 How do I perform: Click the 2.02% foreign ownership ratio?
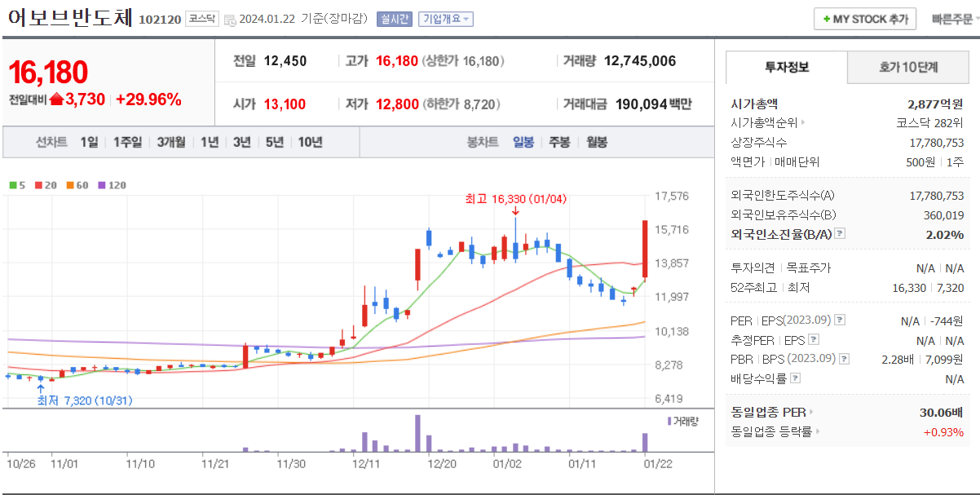click(x=946, y=234)
